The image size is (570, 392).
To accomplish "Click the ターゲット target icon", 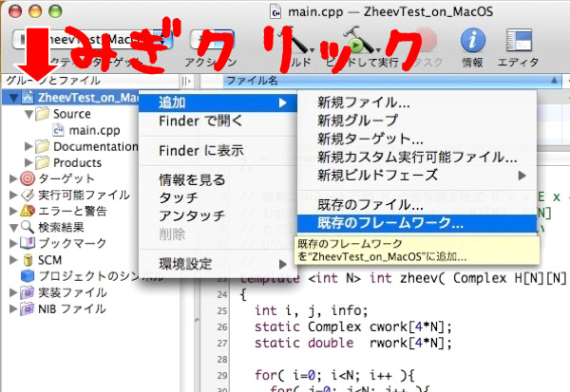I will tap(28, 178).
